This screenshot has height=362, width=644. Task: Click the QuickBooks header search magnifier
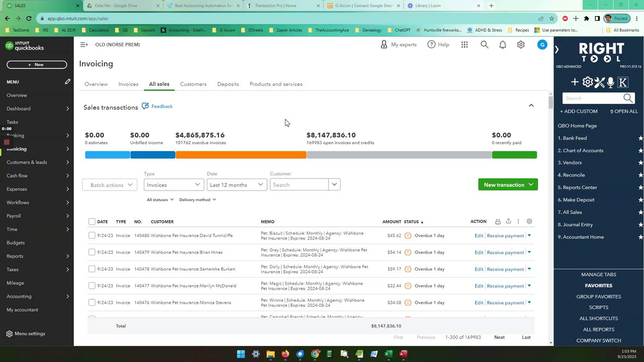tap(485, 45)
